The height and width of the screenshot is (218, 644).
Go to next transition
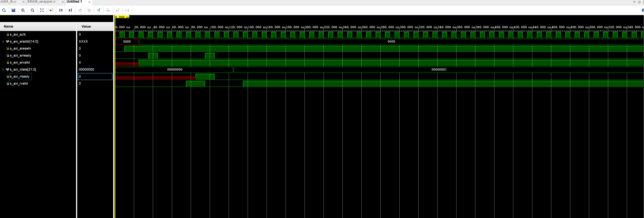click(70, 10)
